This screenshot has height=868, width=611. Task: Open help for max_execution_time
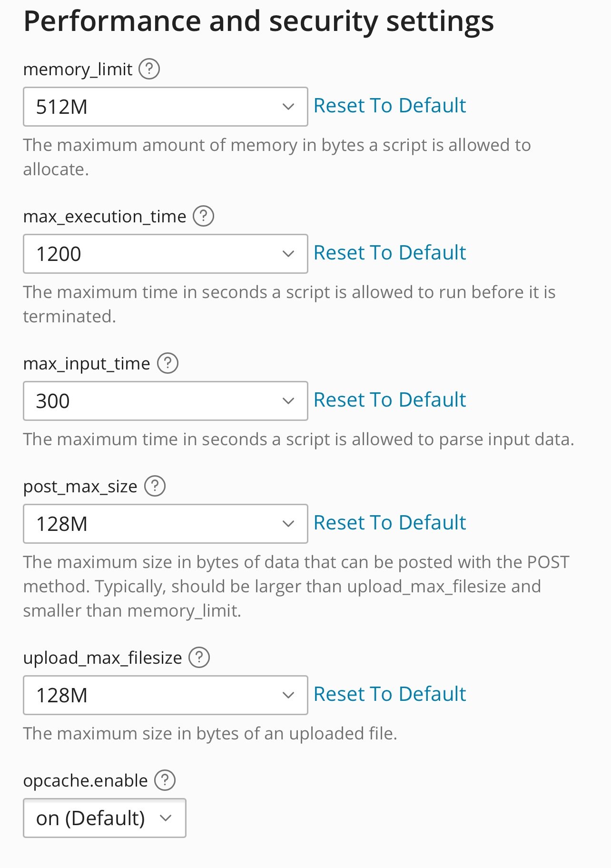pyautogui.click(x=203, y=216)
